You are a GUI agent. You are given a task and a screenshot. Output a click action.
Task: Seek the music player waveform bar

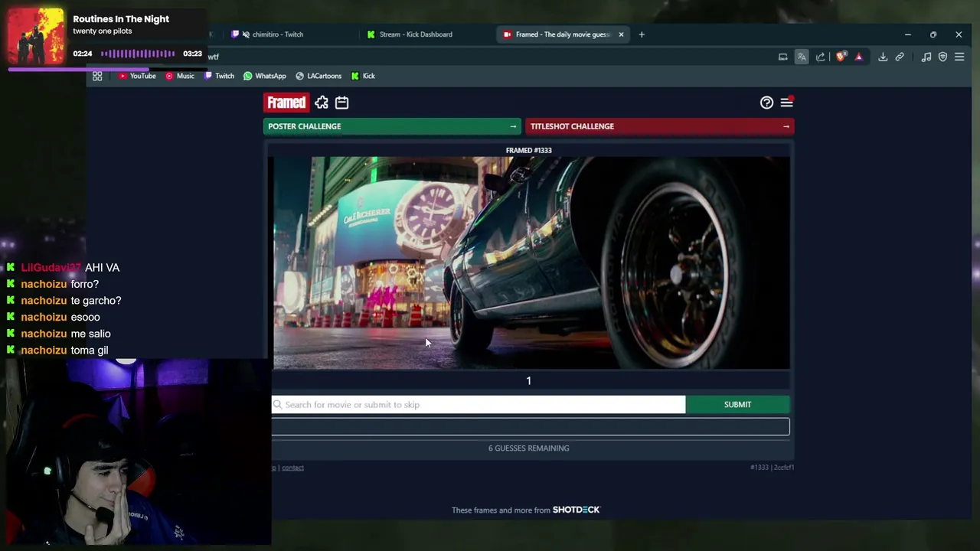coord(138,54)
